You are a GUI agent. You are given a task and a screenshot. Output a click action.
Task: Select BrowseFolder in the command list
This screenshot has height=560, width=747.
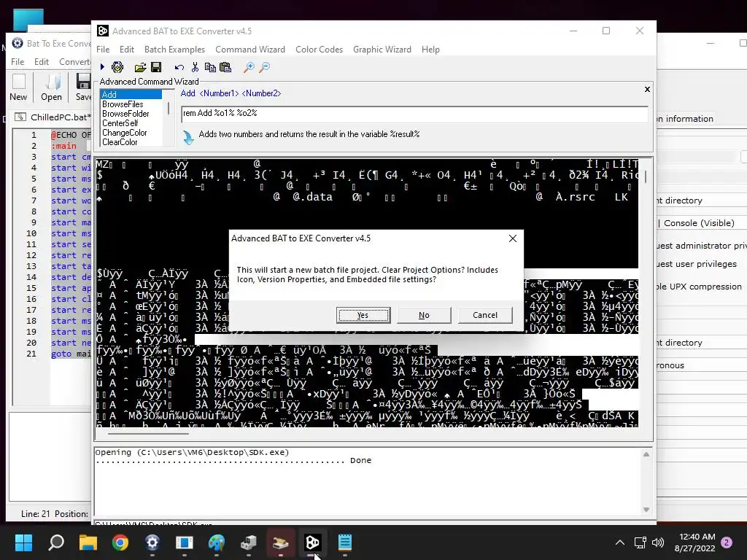(x=125, y=113)
